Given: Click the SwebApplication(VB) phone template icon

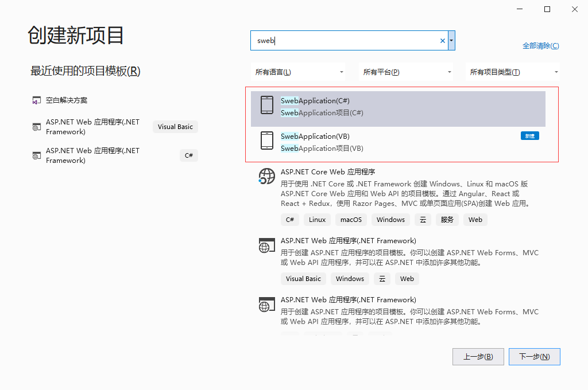Looking at the screenshot, I should (267, 141).
